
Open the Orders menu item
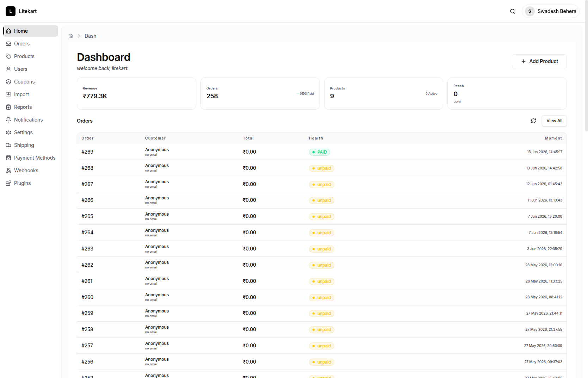coord(30,44)
